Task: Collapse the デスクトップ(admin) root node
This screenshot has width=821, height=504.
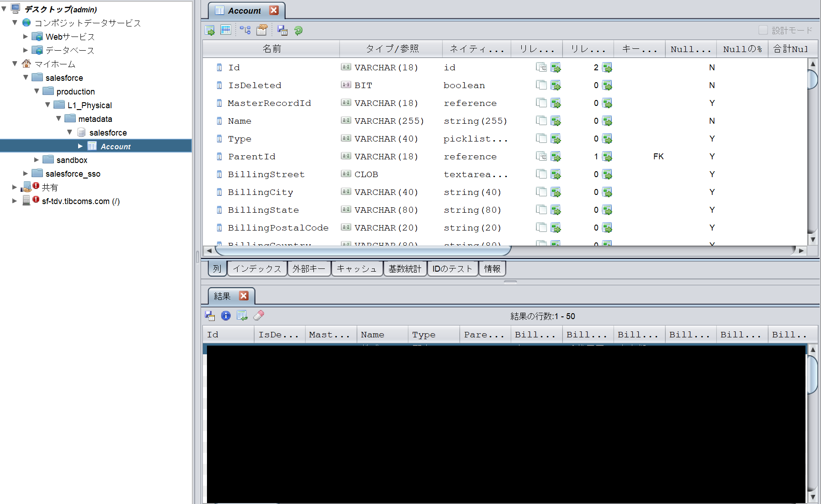Action: (4, 9)
